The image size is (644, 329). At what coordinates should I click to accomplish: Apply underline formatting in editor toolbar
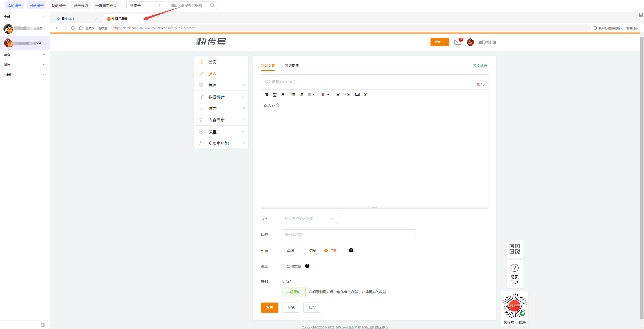(275, 95)
